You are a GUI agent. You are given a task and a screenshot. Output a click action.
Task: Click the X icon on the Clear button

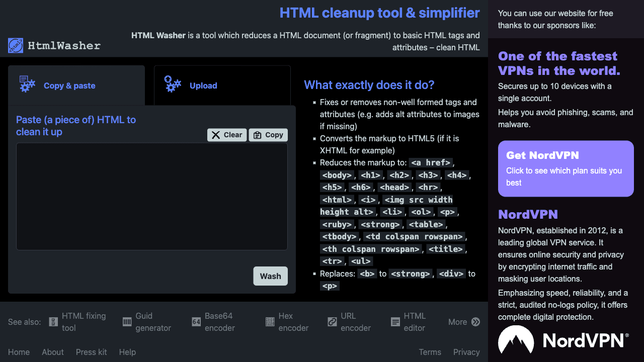tap(215, 135)
